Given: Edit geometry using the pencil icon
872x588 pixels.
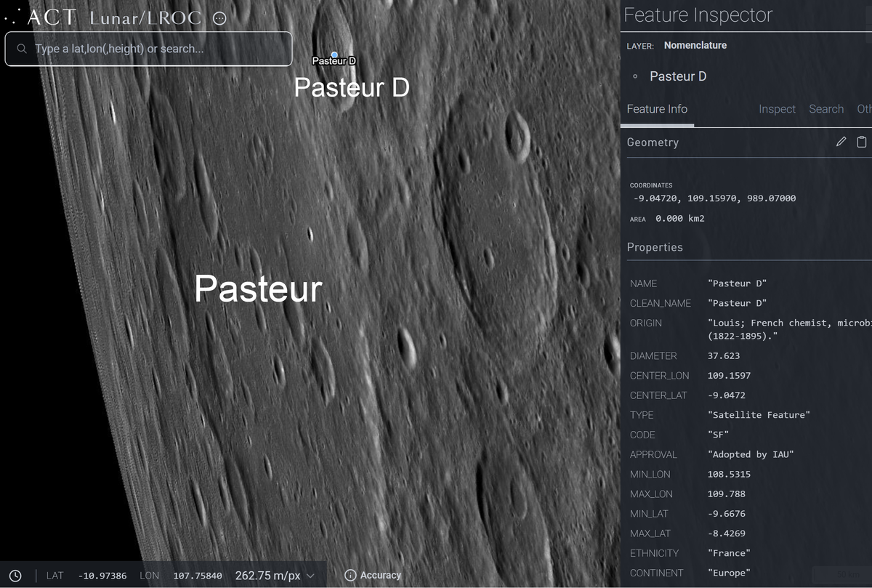Looking at the screenshot, I should click(841, 142).
